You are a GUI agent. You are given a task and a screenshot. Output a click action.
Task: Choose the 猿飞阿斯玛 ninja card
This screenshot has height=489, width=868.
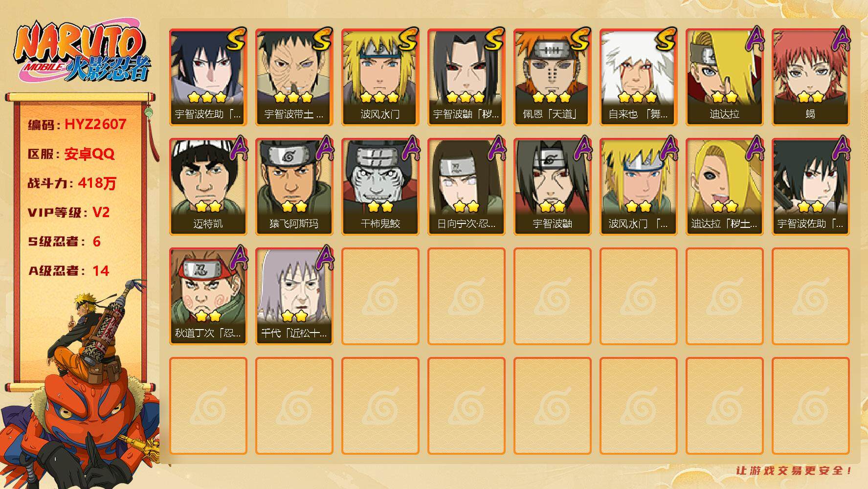click(x=294, y=187)
